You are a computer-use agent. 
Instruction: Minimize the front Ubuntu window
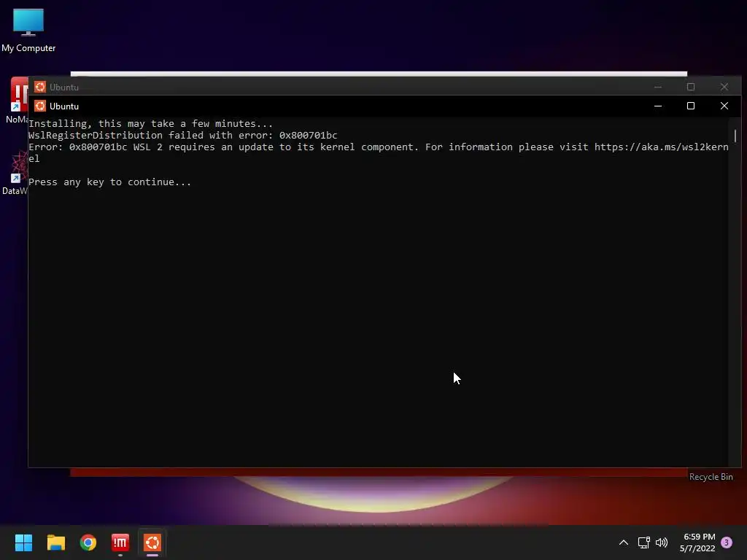click(658, 106)
